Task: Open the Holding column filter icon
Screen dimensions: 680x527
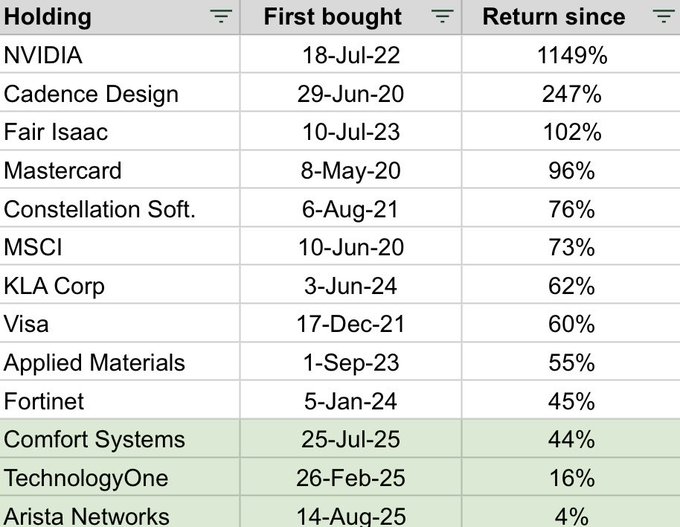Action: click(x=221, y=17)
